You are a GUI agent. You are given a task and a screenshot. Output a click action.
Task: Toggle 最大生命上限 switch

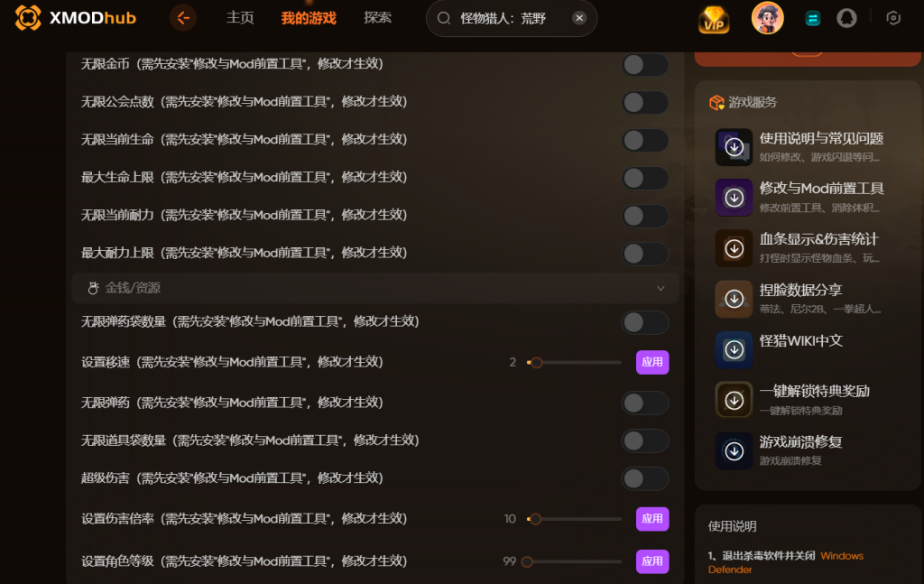click(644, 178)
